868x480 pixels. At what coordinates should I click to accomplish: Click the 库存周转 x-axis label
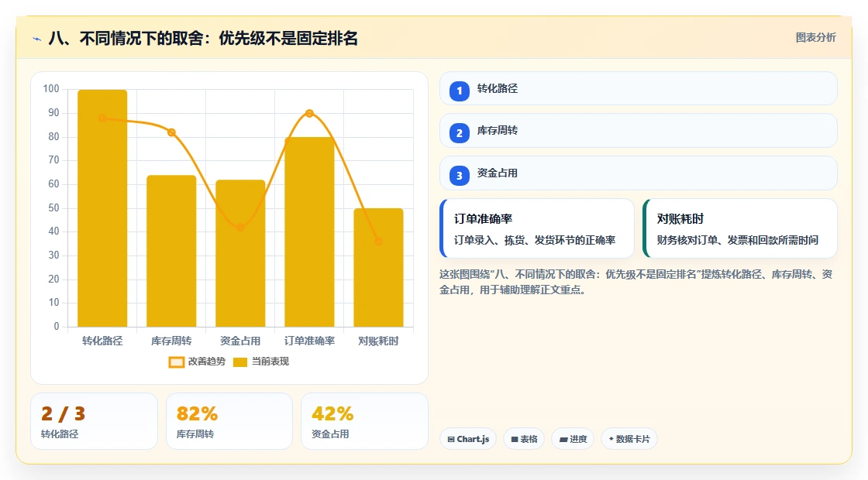click(x=171, y=341)
